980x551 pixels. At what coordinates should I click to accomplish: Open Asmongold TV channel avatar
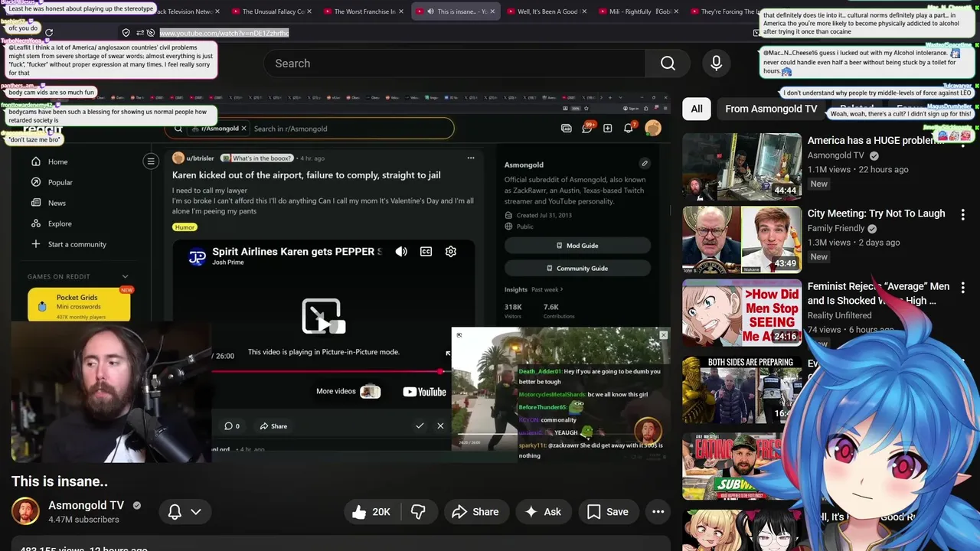pyautogui.click(x=24, y=511)
